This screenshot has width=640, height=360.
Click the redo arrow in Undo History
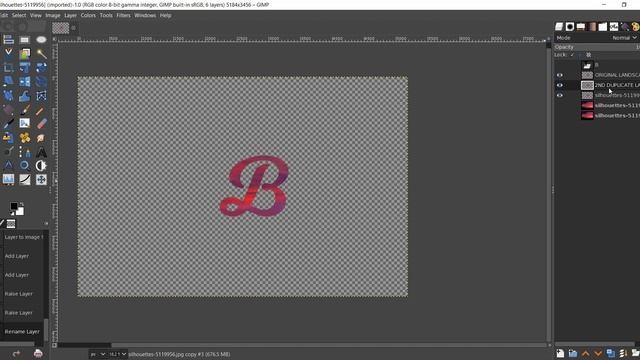point(16,353)
